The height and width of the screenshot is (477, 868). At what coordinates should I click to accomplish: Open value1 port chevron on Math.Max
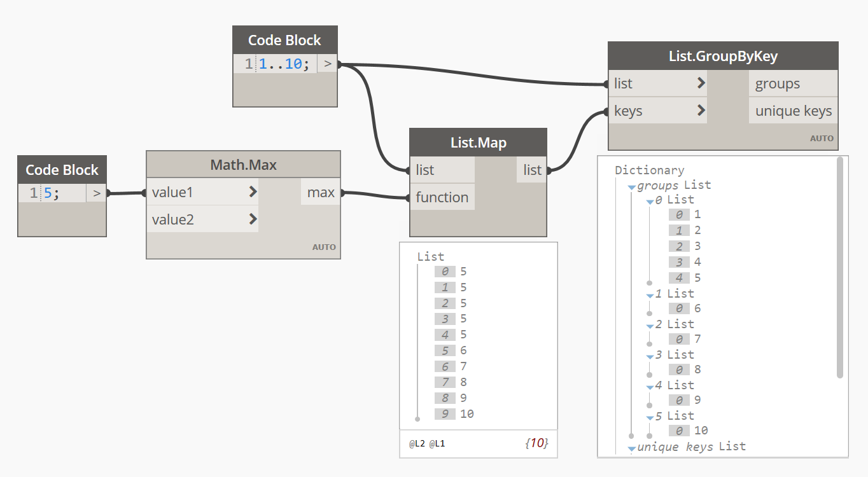coord(253,191)
